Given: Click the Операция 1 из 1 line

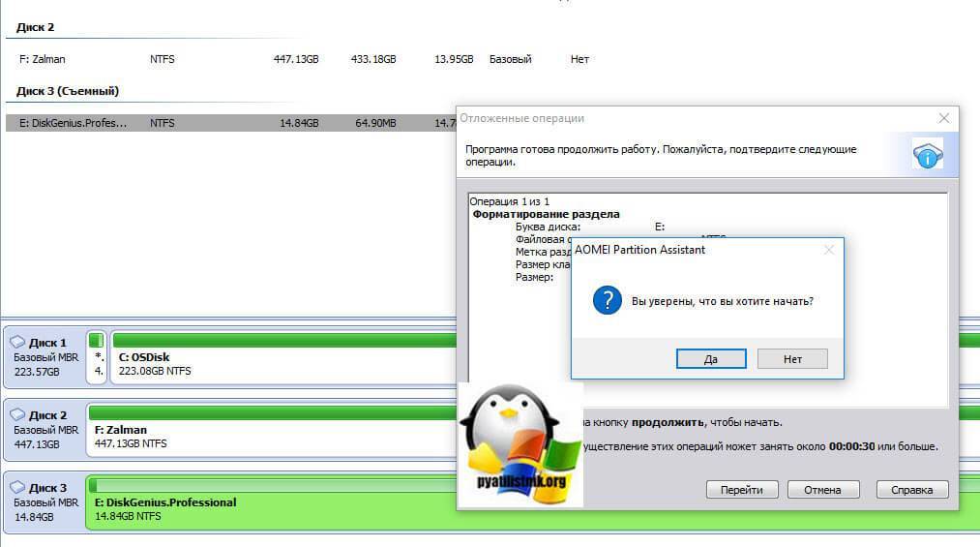Looking at the screenshot, I should click(510, 201).
